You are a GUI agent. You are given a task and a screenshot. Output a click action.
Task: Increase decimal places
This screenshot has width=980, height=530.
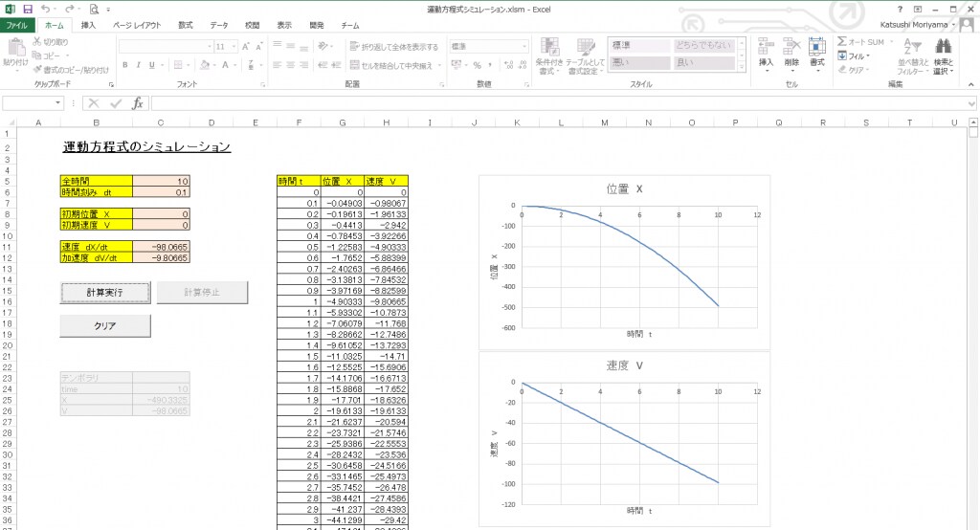pyautogui.click(x=508, y=65)
